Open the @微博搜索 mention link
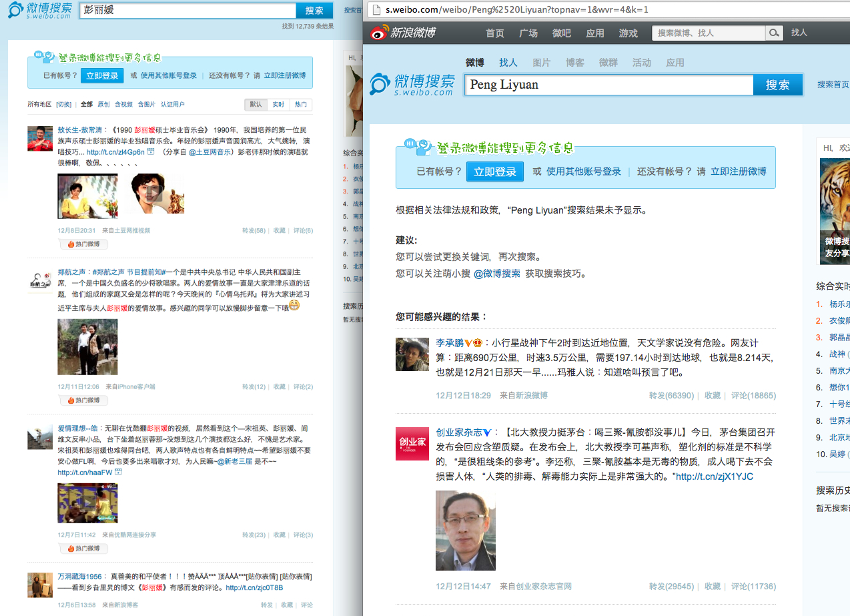Image resolution: width=850 pixels, height=616 pixels. tap(497, 274)
